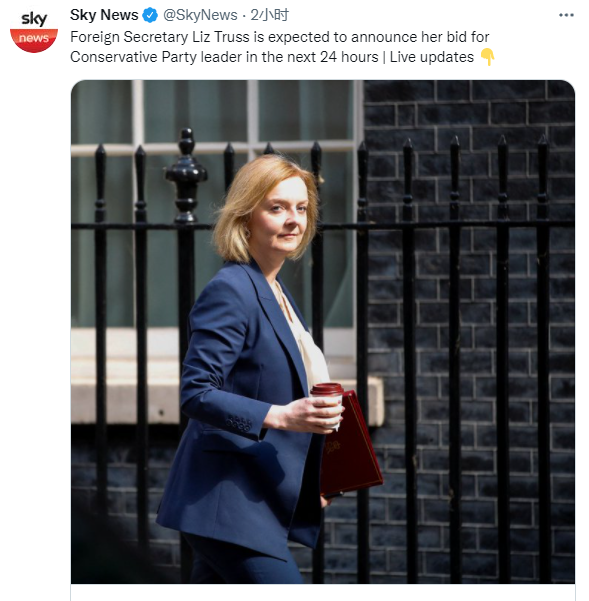Open the Sky News display name link
The height and width of the screenshot is (601, 589).
[104, 15]
